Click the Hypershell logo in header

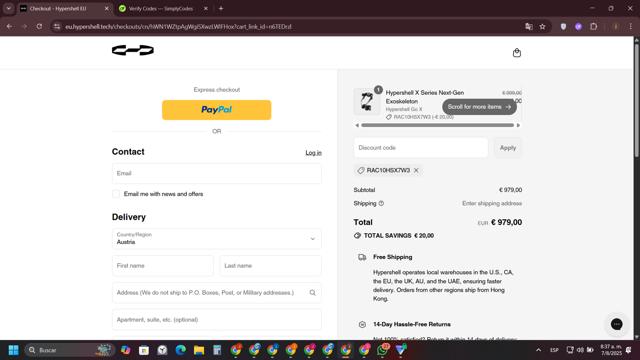(133, 50)
